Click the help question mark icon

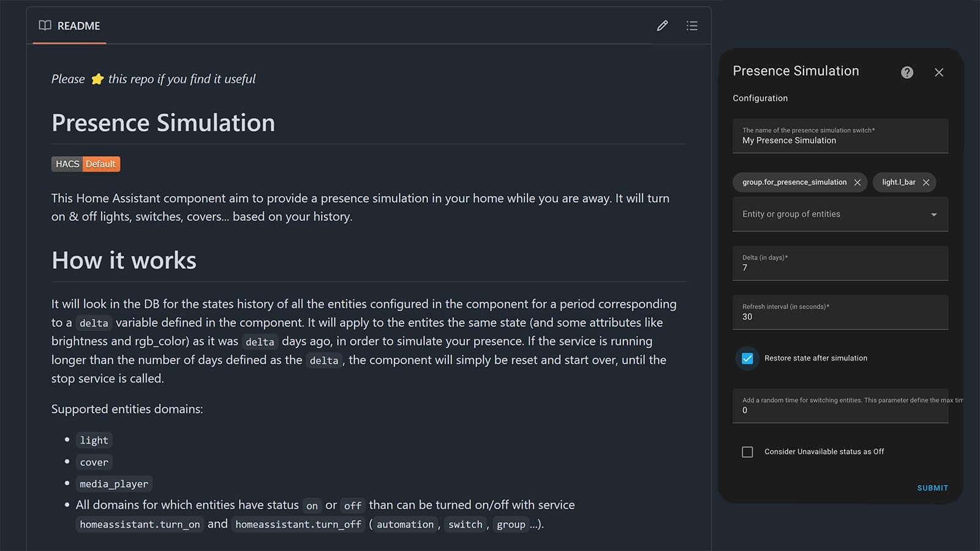click(907, 72)
